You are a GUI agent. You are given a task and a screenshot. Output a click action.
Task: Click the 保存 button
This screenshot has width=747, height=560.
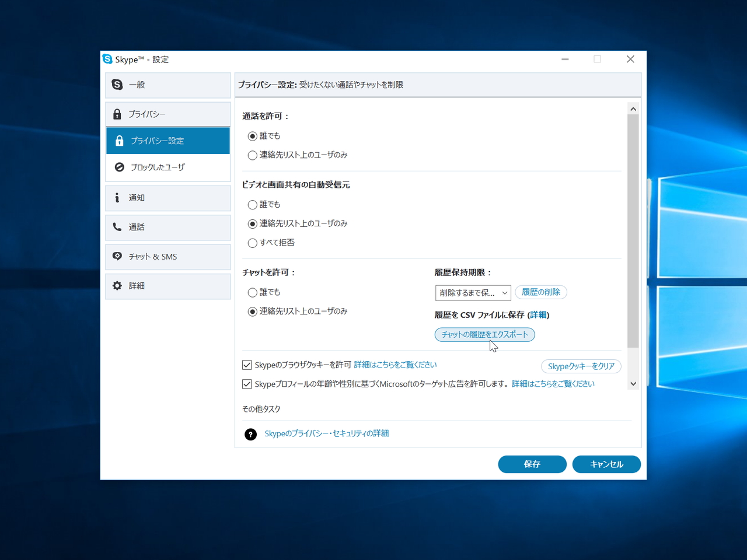pos(532,464)
